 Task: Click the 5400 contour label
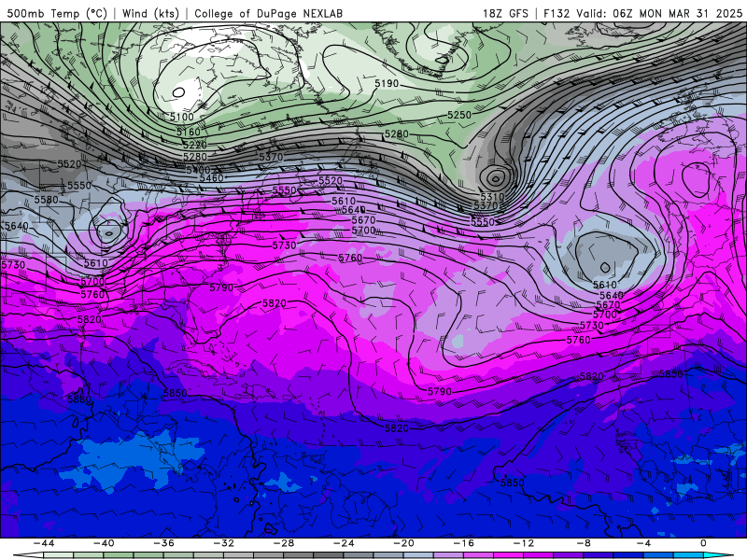(x=198, y=170)
